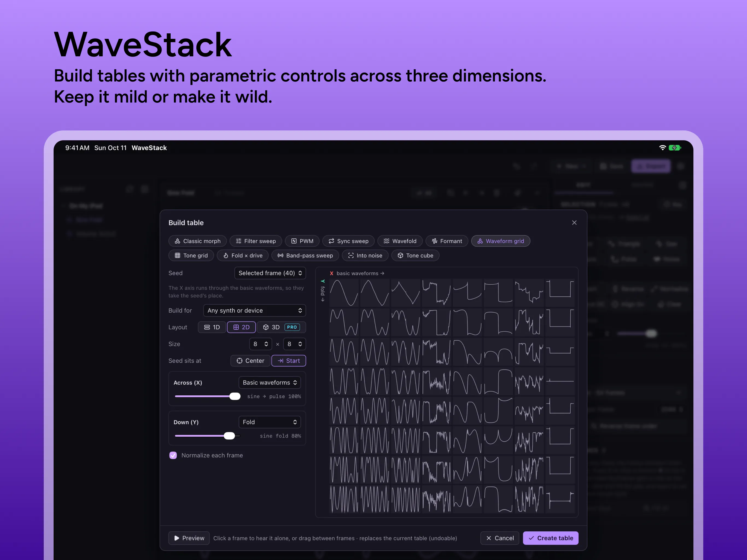Play the table with Preview
Image resolution: width=747 pixels, height=560 pixels.
(x=189, y=538)
